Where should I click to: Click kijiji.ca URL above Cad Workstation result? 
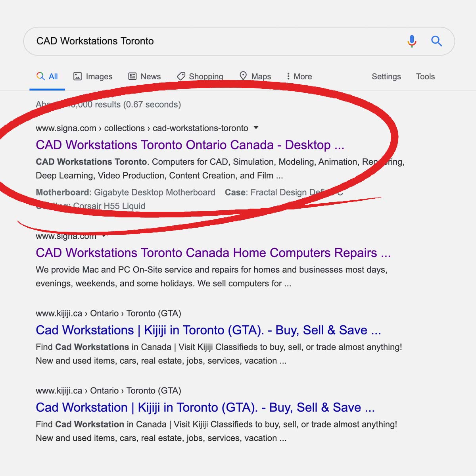[108, 391]
